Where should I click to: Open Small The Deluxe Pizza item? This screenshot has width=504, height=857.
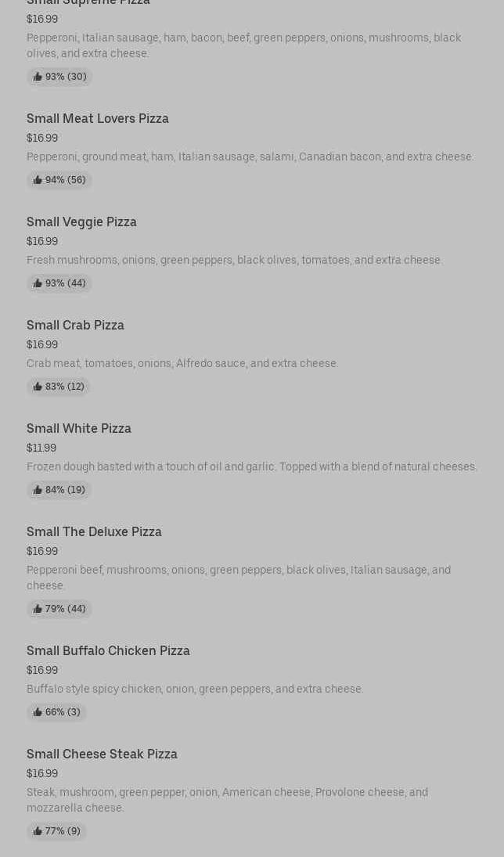(x=94, y=532)
